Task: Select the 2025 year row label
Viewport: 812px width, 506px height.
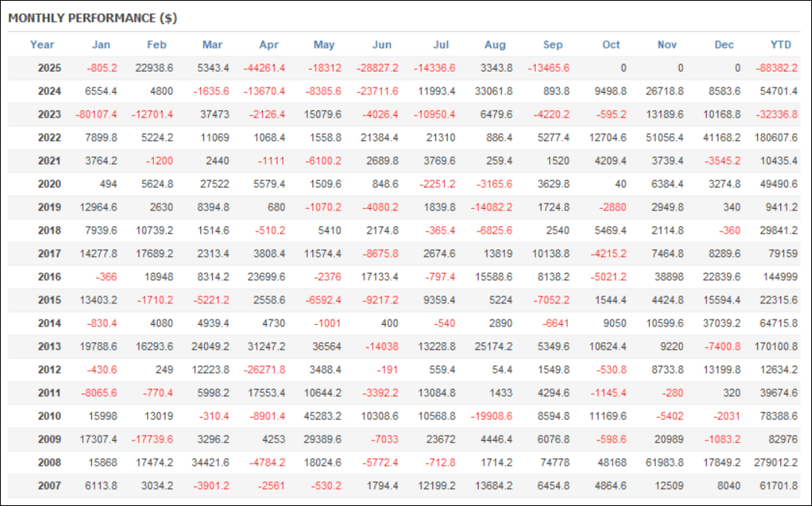Action: (x=49, y=68)
